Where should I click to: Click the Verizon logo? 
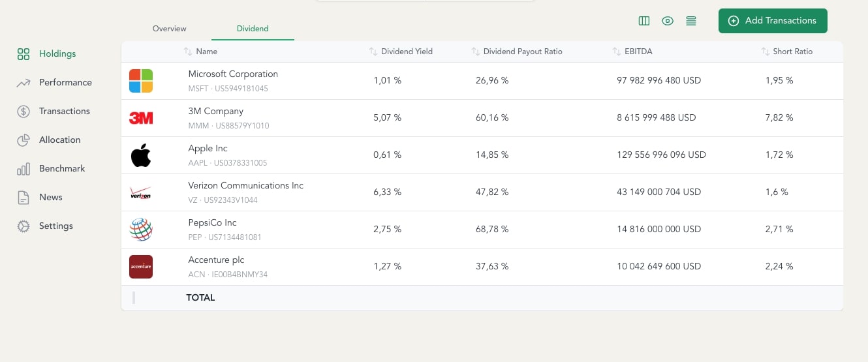[141, 192]
